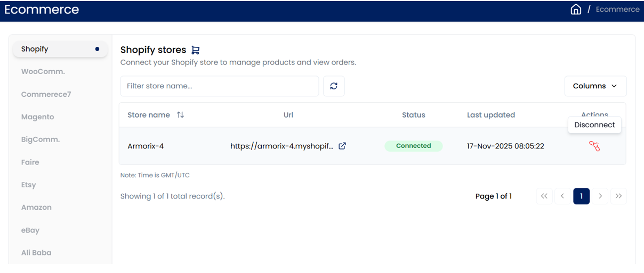Open the eBay platform tab
The width and height of the screenshot is (644, 273).
pos(30,230)
